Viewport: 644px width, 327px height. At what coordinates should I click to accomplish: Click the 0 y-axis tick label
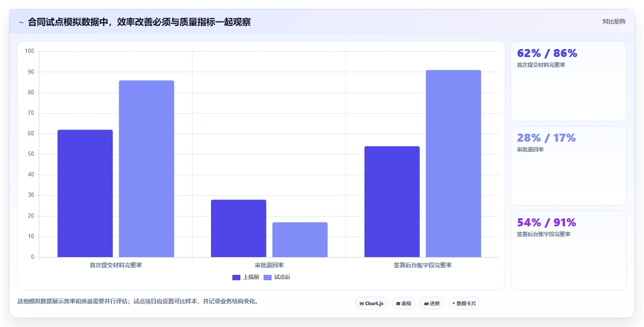(33, 257)
